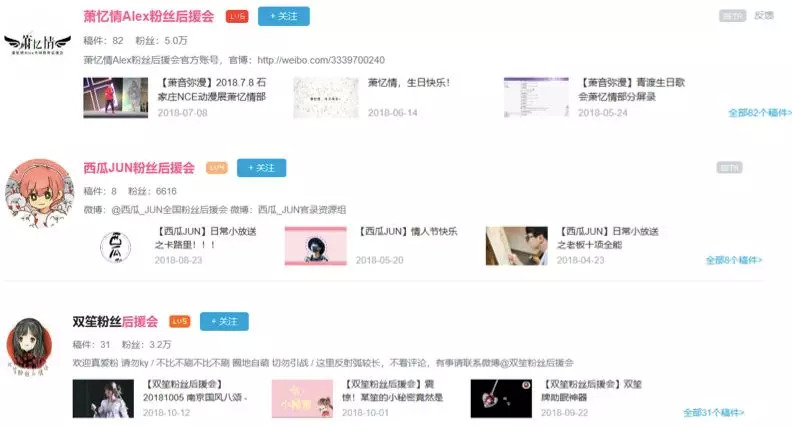Expand 全部82个稿件 link

point(760,113)
